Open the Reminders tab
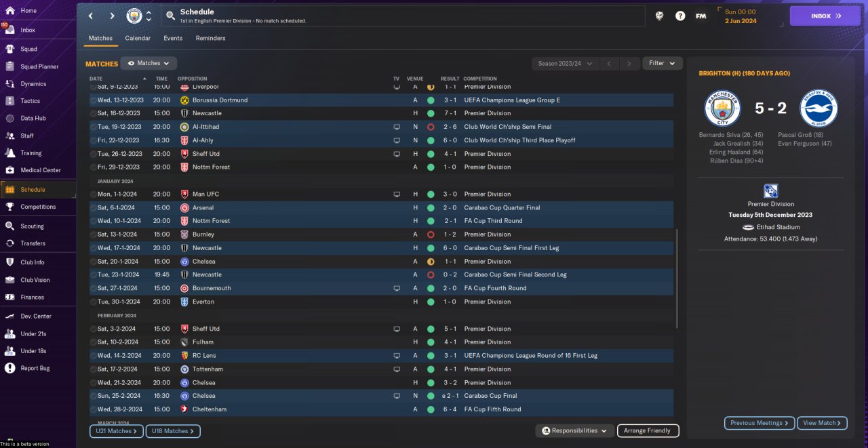 pos(210,38)
